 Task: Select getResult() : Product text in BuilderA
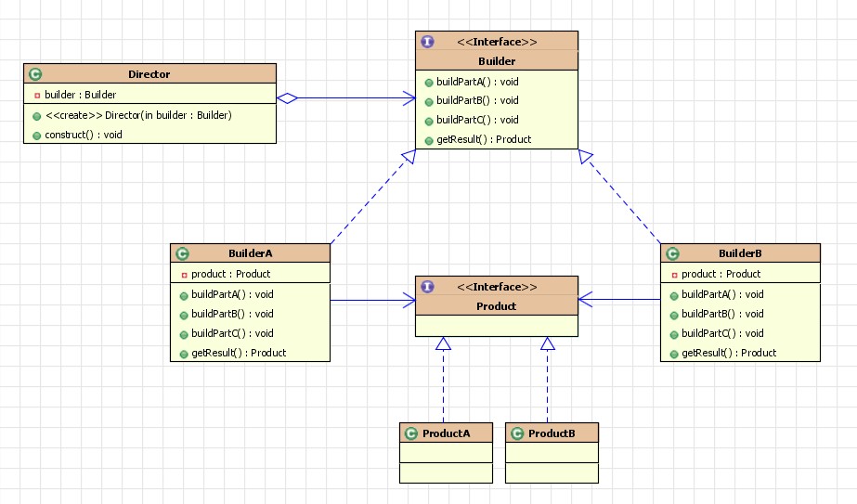[x=239, y=353]
